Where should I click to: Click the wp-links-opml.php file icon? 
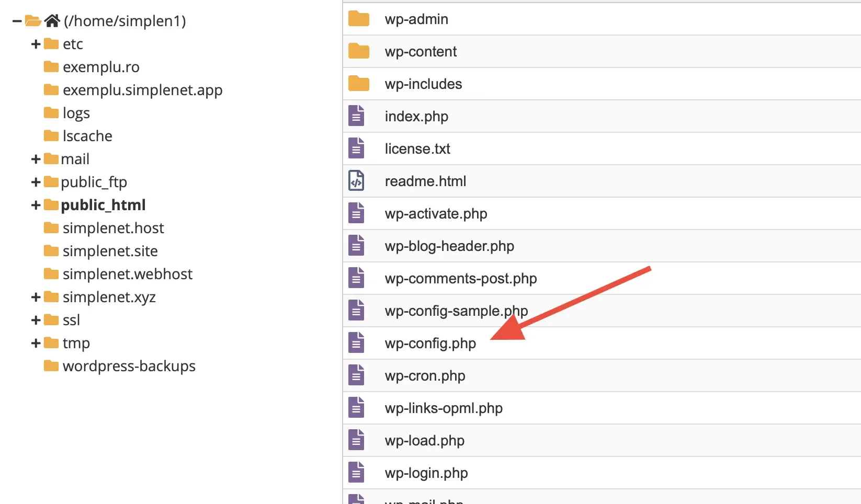(x=356, y=408)
